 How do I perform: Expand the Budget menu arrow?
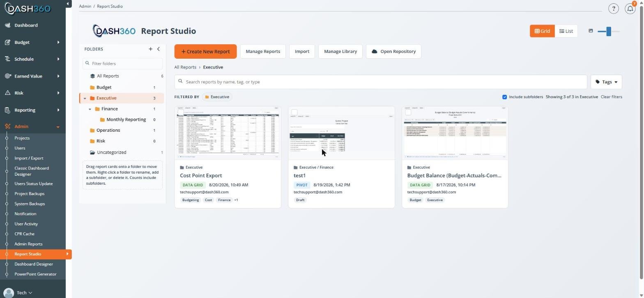coord(58,42)
